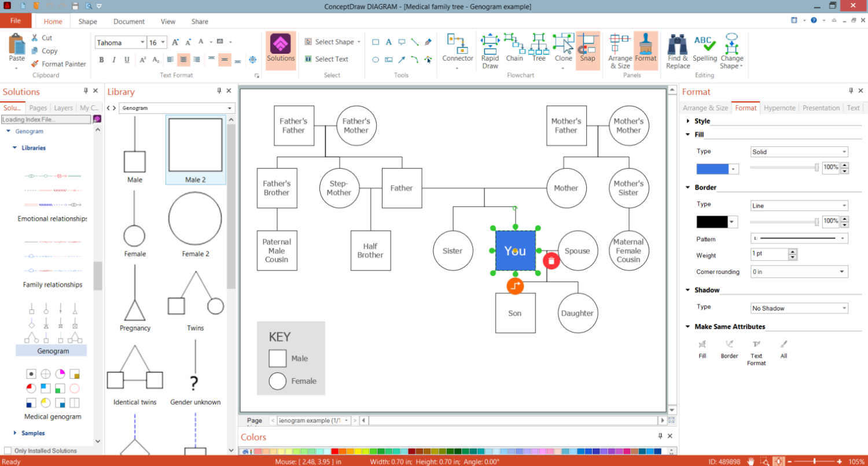Open the font name Tahoma dropdown
The height and width of the screenshot is (466, 868).
tap(142, 43)
